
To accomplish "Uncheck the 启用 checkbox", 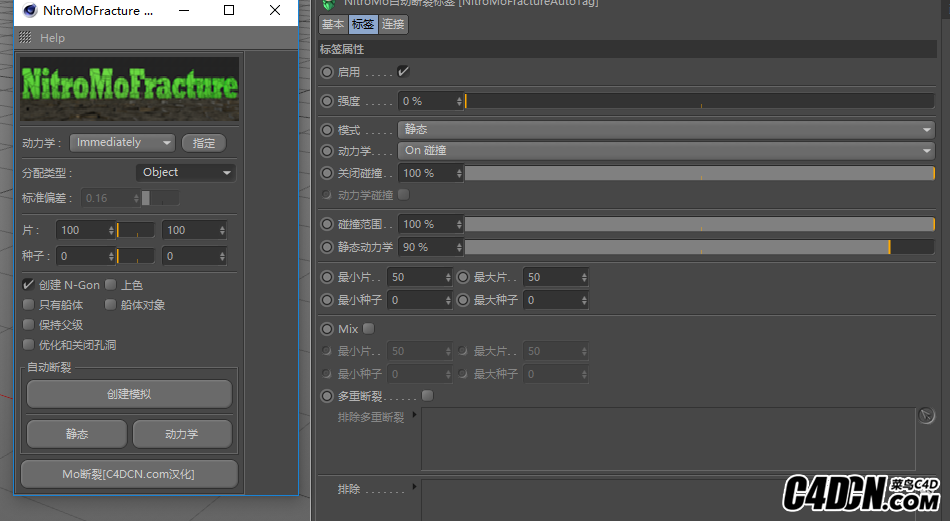I will 403,71.
